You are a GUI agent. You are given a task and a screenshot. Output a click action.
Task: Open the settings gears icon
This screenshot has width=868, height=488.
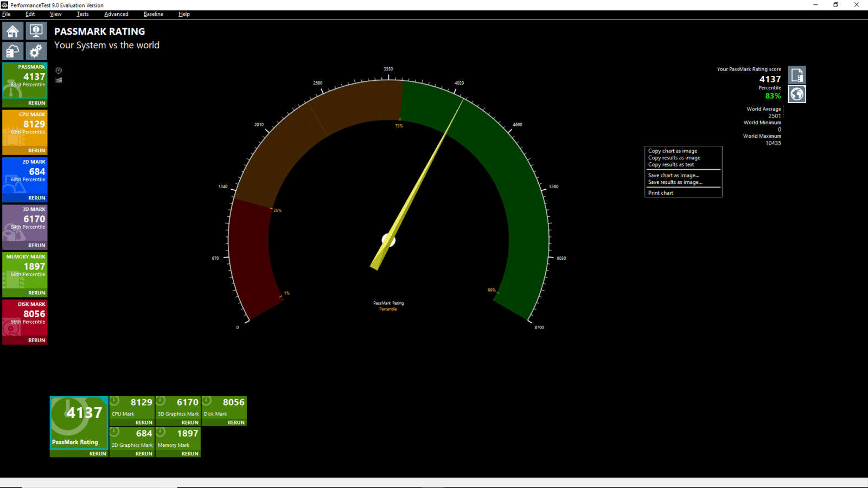coord(36,52)
